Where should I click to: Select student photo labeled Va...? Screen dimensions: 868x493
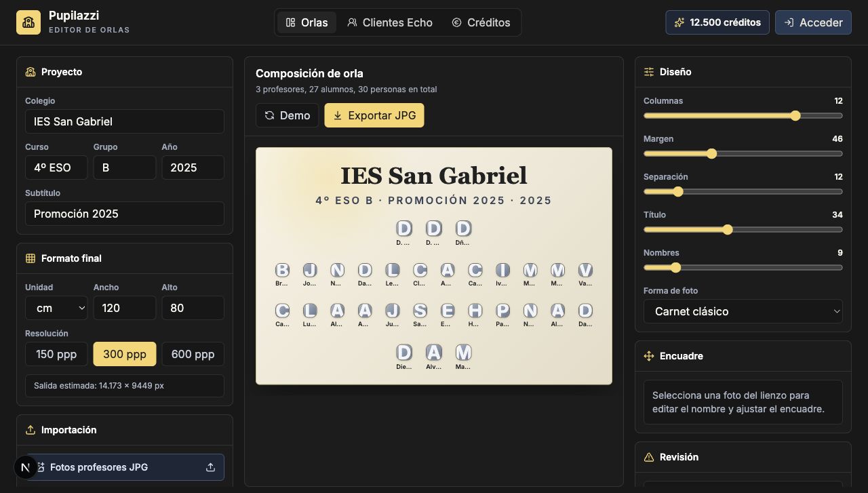click(585, 270)
